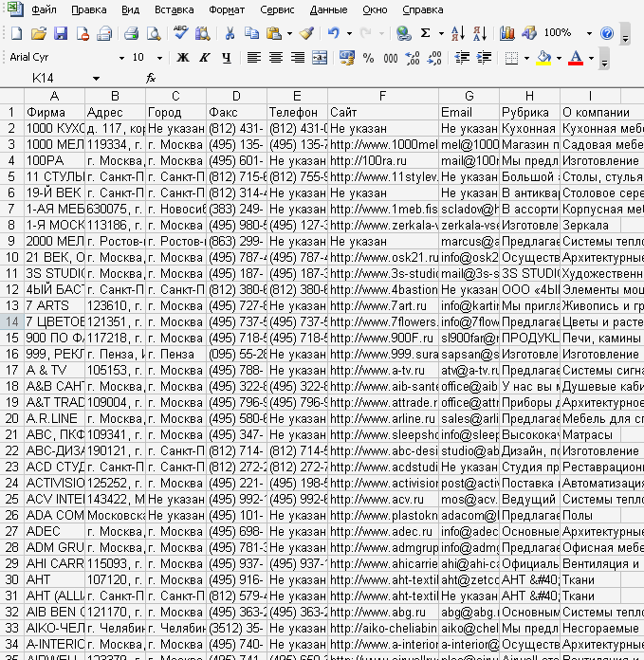The height and width of the screenshot is (660, 644).
Task: Click the formula bar input
Action: (400, 79)
